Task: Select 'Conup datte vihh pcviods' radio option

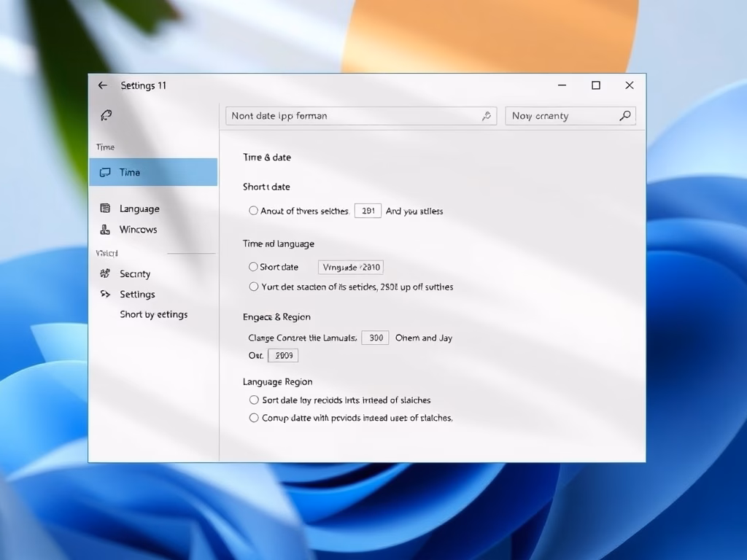Action: point(254,418)
